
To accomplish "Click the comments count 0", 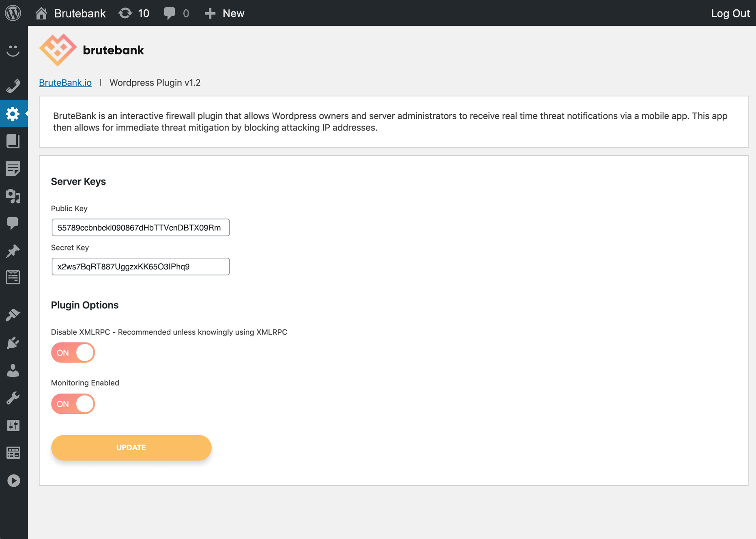I will point(186,13).
